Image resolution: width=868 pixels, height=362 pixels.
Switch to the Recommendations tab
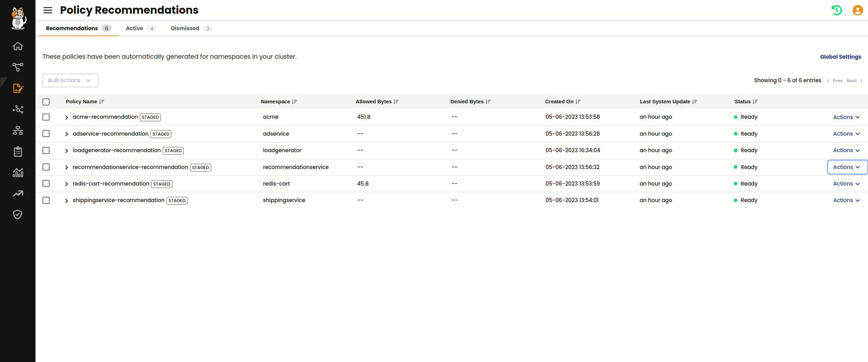79,28
